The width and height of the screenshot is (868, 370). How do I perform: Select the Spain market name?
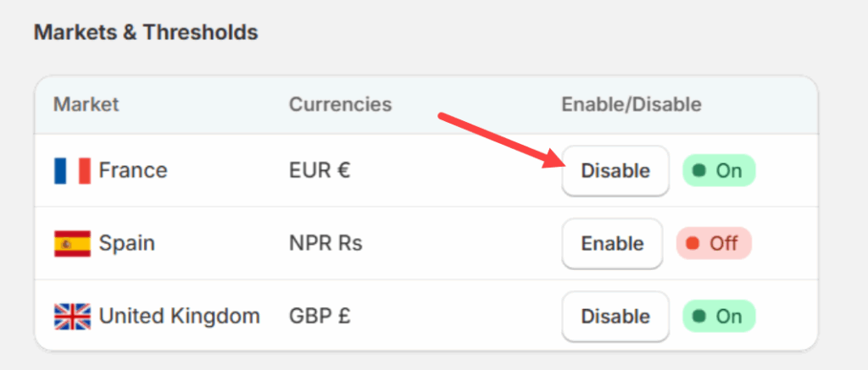pyautogui.click(x=127, y=244)
